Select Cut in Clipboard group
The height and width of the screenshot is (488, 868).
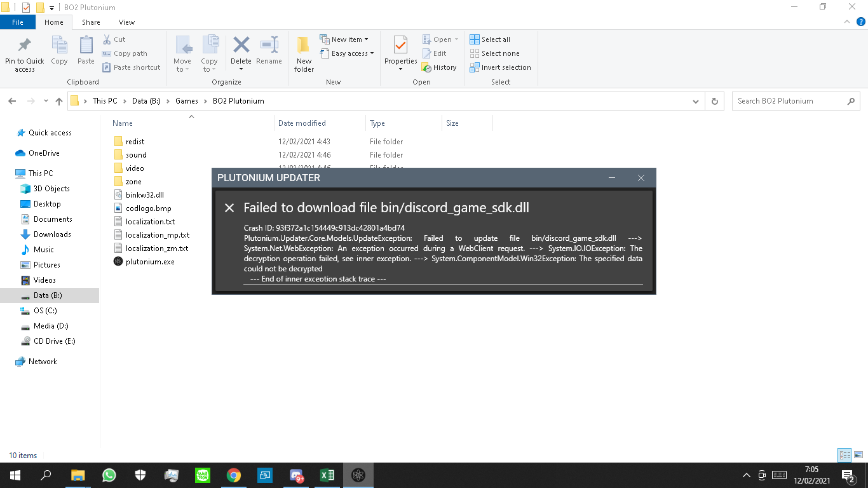coord(114,39)
